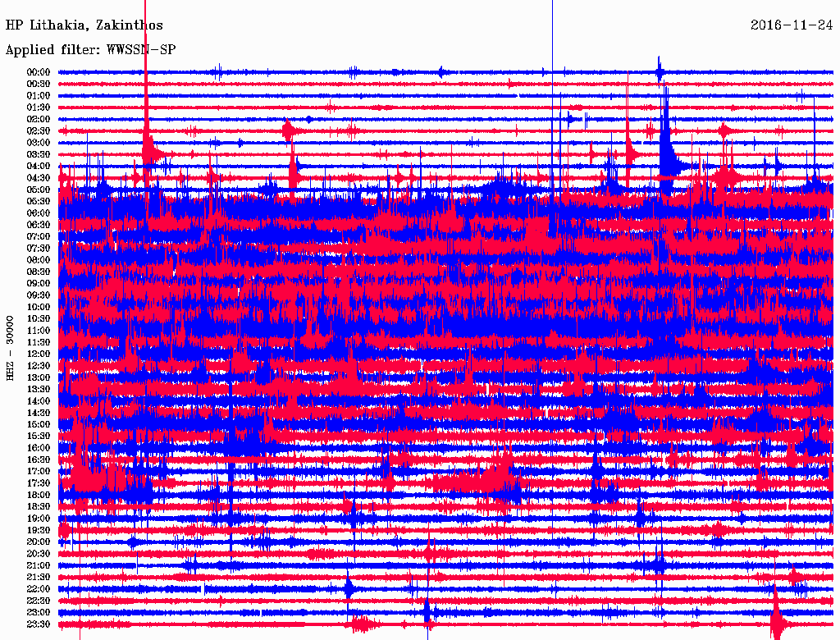Select the 12:30 time label

pos(39,366)
